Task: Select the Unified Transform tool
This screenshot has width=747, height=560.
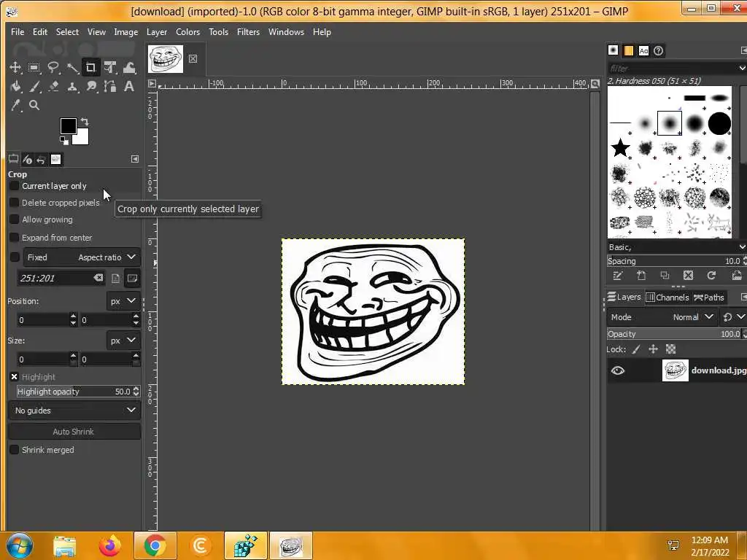Action: click(110, 68)
